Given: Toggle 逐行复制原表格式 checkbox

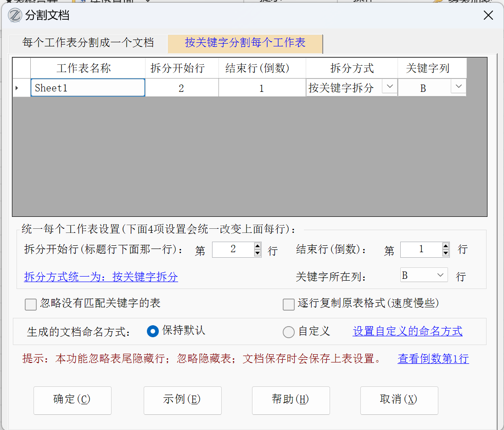Looking at the screenshot, I should coord(289,304).
